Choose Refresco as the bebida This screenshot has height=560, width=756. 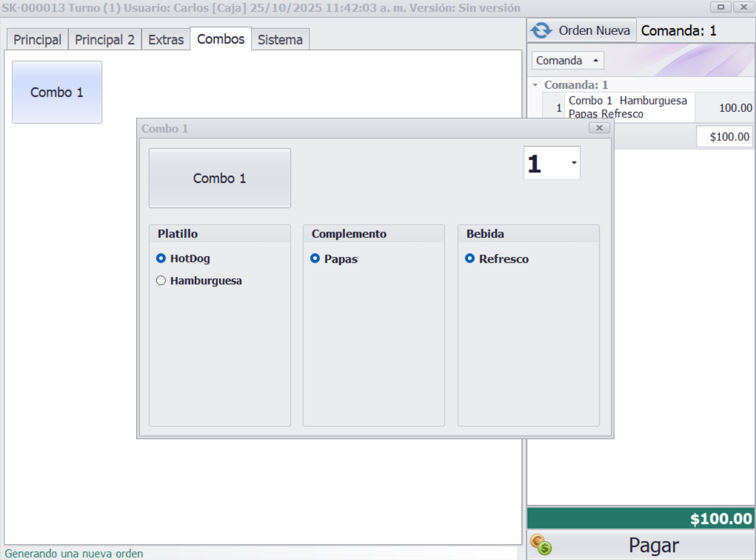click(470, 259)
